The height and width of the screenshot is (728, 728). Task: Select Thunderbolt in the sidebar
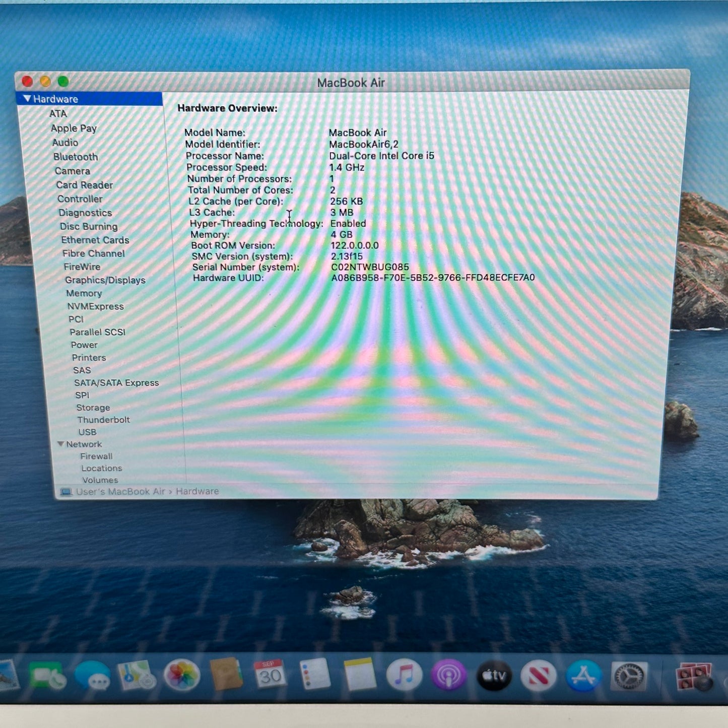[x=103, y=420]
